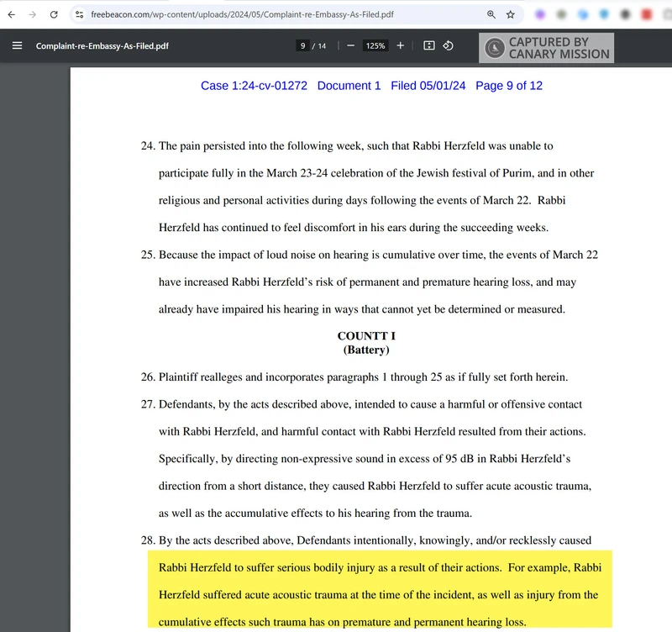Go back to the previous page
The height and width of the screenshot is (632, 672).
point(12,14)
